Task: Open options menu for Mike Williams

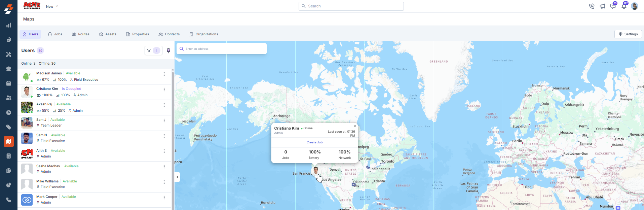Action: point(164,182)
